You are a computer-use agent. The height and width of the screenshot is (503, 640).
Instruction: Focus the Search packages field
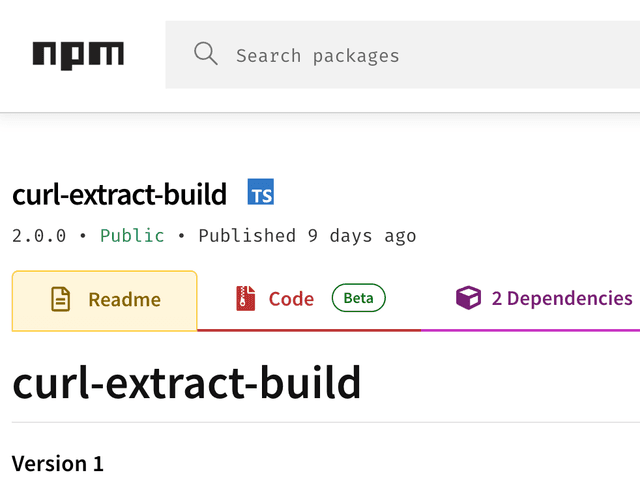(420, 55)
